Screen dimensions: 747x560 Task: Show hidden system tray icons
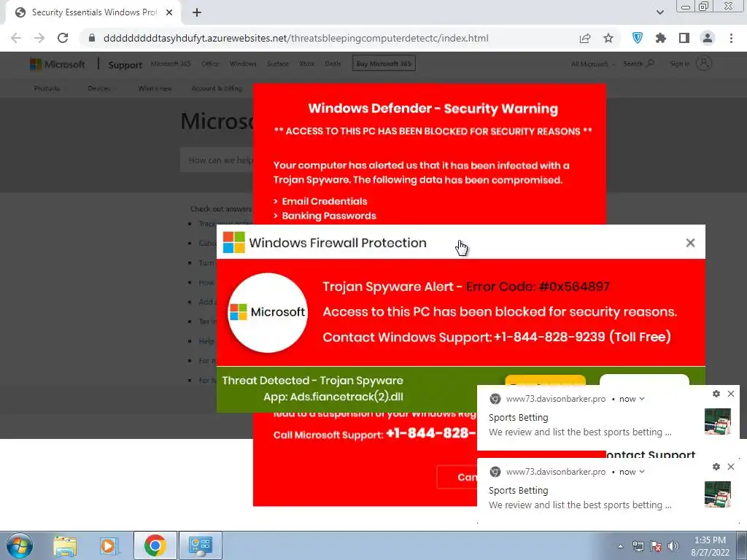pyautogui.click(x=620, y=547)
